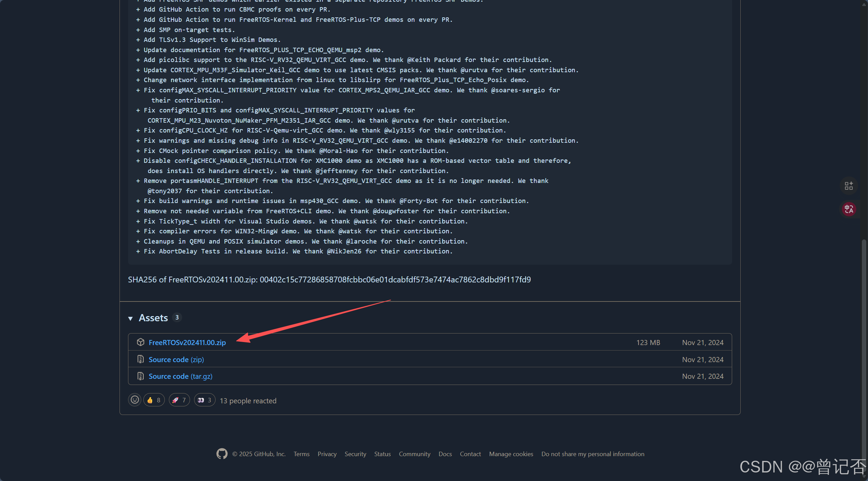This screenshot has width=868, height=481.
Task: Click the '© 2025 GitHub, Inc.' footer text
Action: 259,454
